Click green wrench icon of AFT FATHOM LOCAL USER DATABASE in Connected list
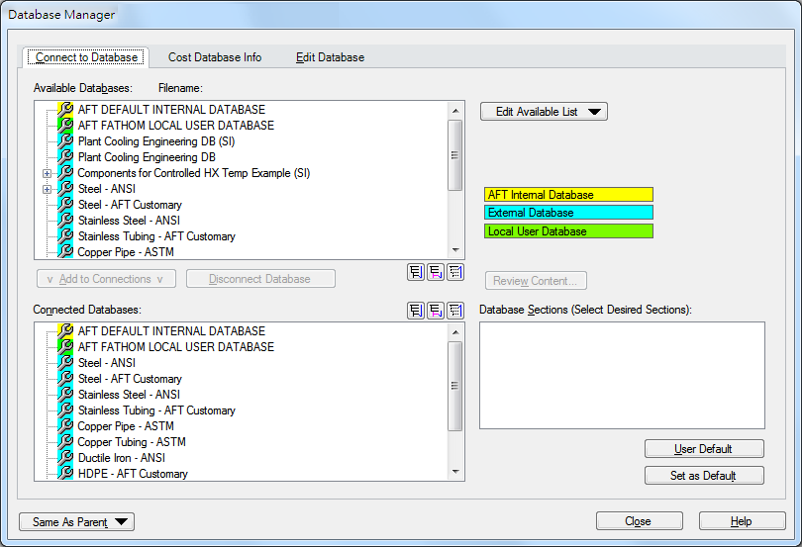Screen dimensions: 802x547 coord(65,347)
